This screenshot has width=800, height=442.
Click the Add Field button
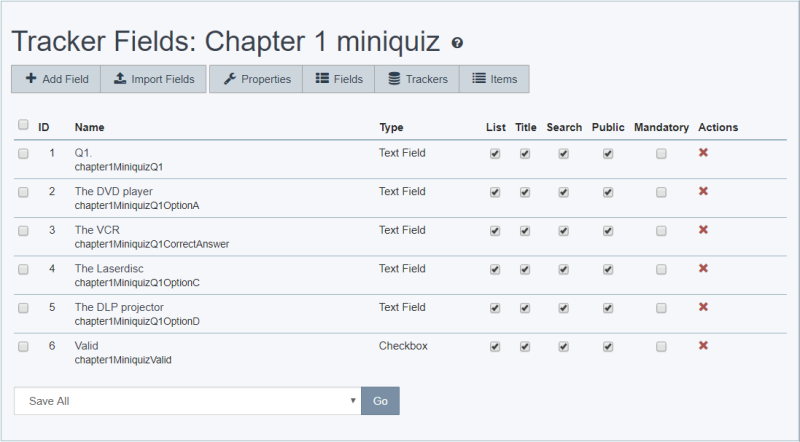click(56, 79)
